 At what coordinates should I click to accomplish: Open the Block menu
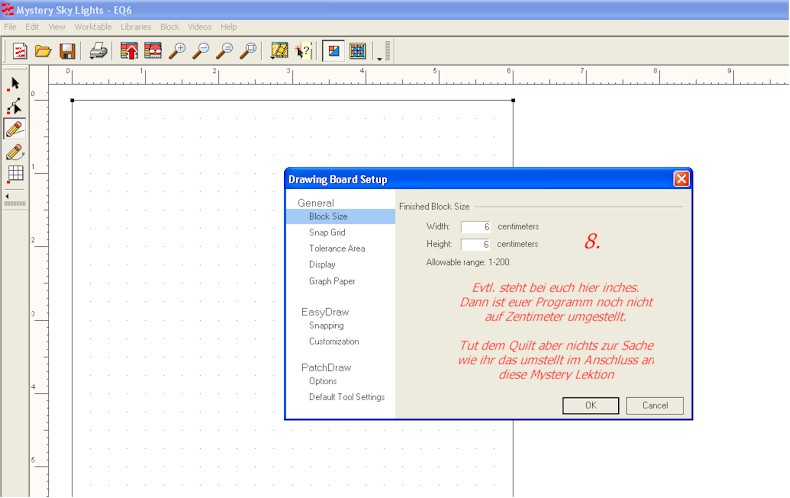pyautogui.click(x=170, y=27)
